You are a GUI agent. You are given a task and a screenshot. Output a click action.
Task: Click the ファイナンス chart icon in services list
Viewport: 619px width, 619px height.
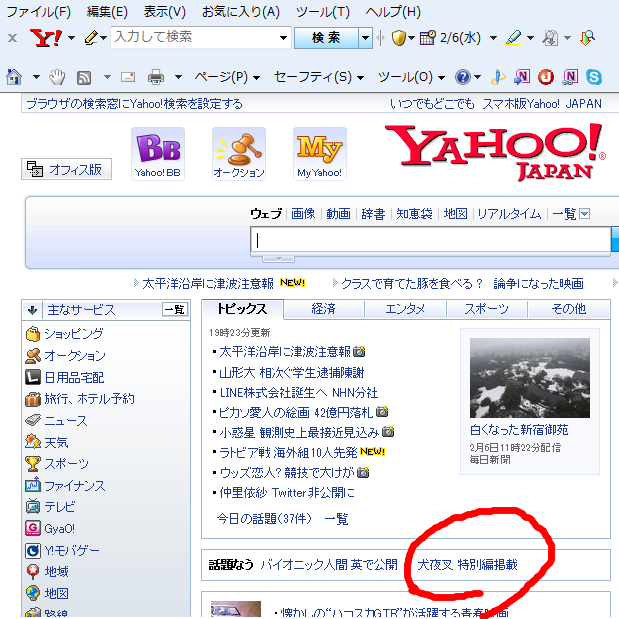[x=33, y=485]
